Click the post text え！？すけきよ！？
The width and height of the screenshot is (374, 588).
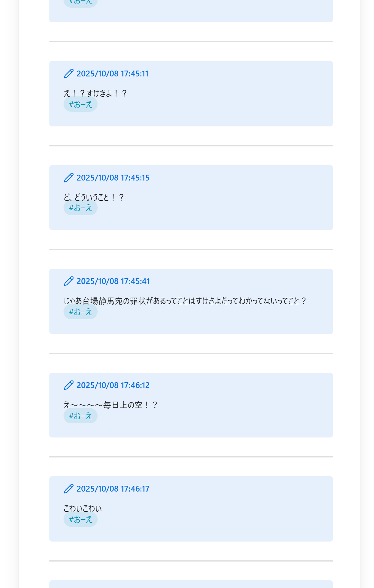[95, 93]
